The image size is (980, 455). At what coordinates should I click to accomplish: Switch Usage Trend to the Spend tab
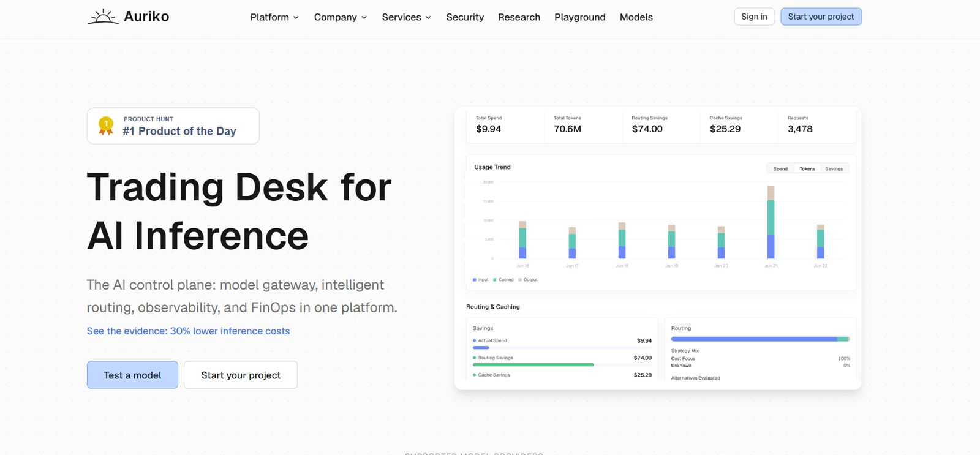tap(780, 168)
